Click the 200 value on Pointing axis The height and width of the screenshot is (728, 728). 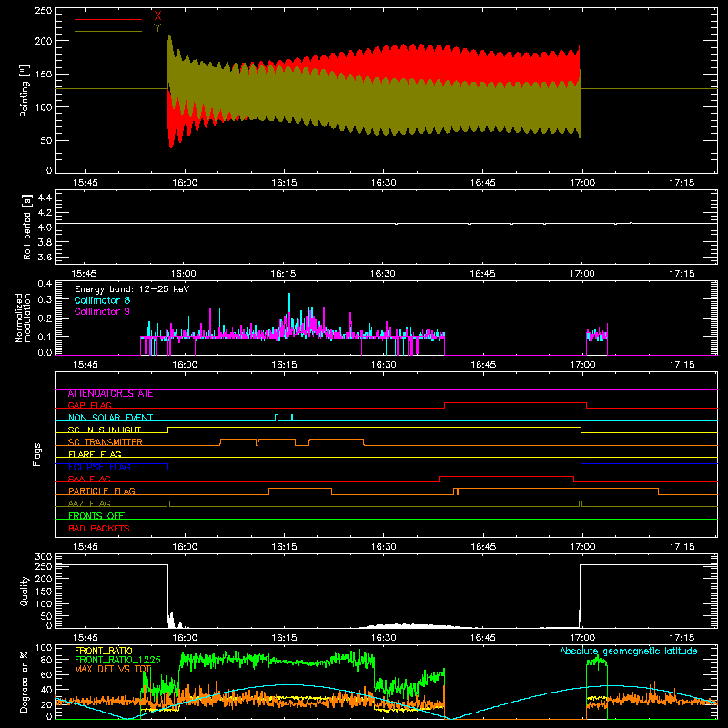pyautogui.click(x=44, y=41)
